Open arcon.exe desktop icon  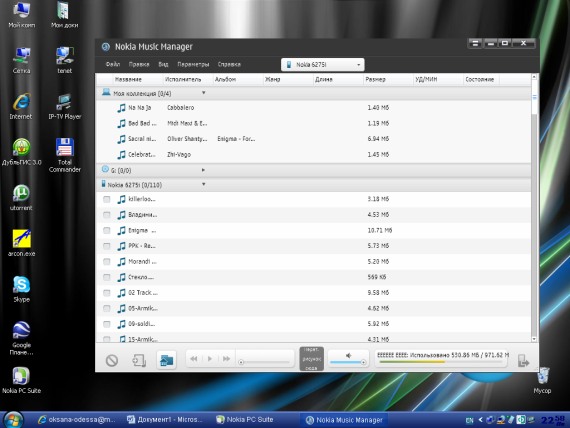(x=21, y=243)
